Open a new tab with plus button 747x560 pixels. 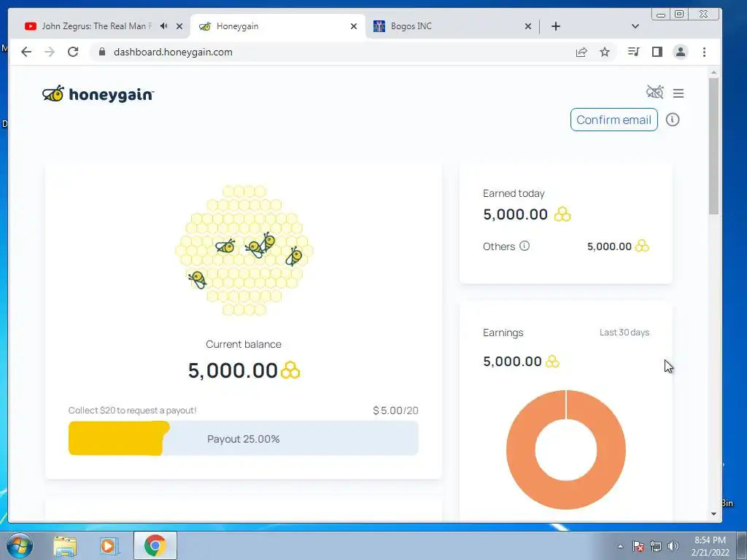pyautogui.click(x=555, y=26)
